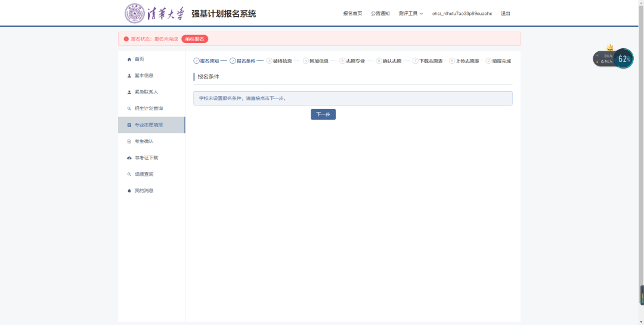Viewport: 644px width, 325px height.
Task: Go to 报名首页 in top navigation
Action: pyautogui.click(x=353, y=14)
